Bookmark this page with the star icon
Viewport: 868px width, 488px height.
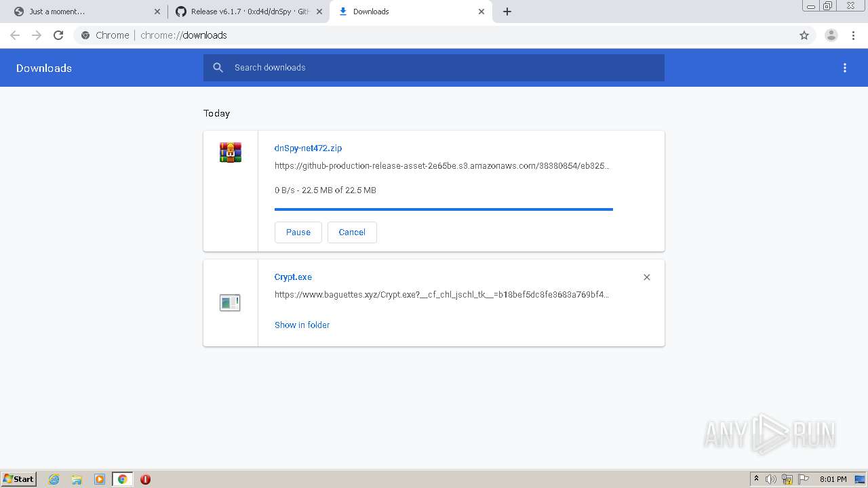pos(804,35)
